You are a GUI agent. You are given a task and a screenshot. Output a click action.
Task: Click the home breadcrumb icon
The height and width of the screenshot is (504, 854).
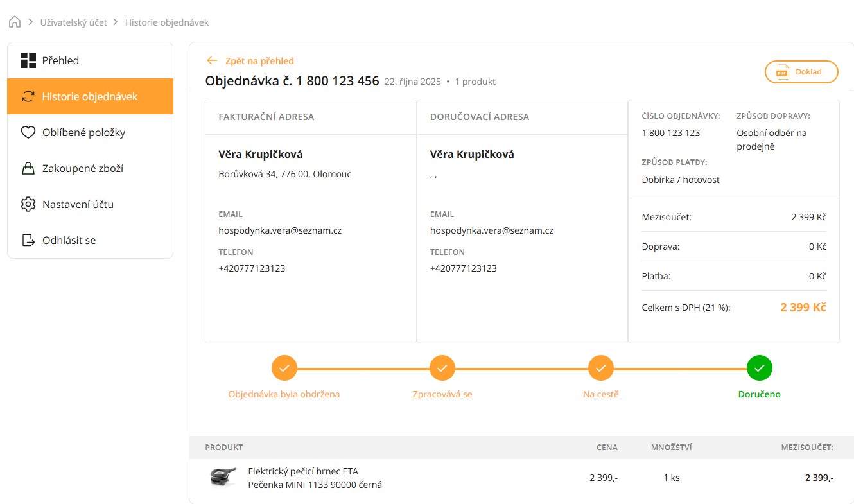[x=14, y=22]
